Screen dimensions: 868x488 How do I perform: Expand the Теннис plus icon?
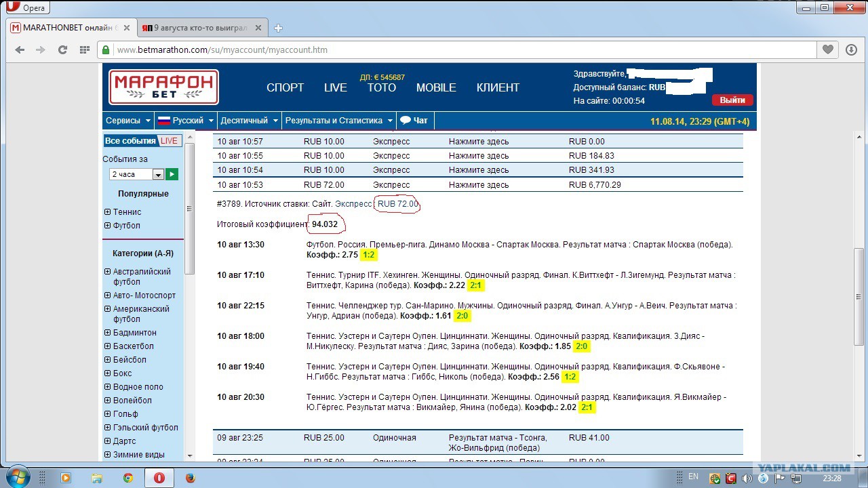point(107,212)
